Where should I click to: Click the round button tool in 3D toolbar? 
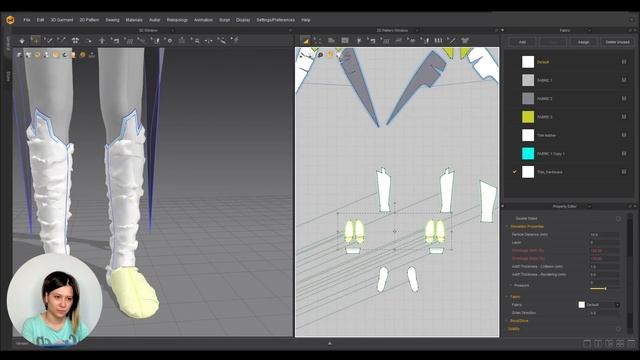pyautogui.click(x=169, y=40)
